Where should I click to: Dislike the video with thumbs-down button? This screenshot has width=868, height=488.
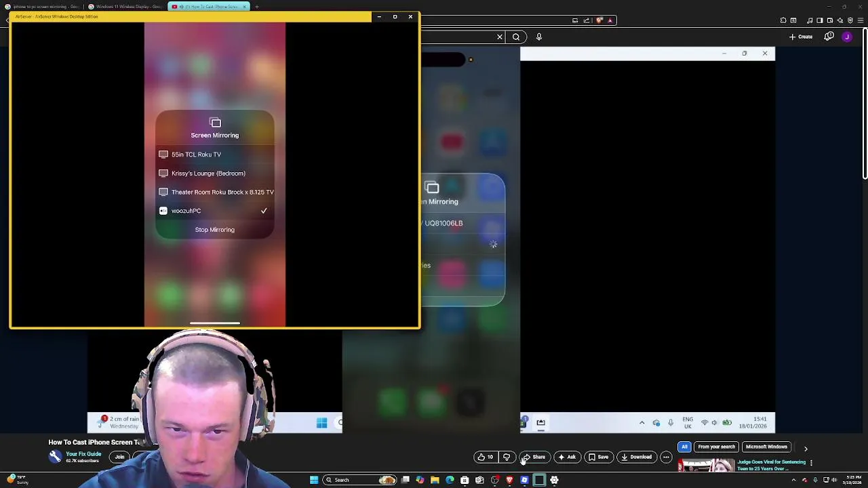507,457
